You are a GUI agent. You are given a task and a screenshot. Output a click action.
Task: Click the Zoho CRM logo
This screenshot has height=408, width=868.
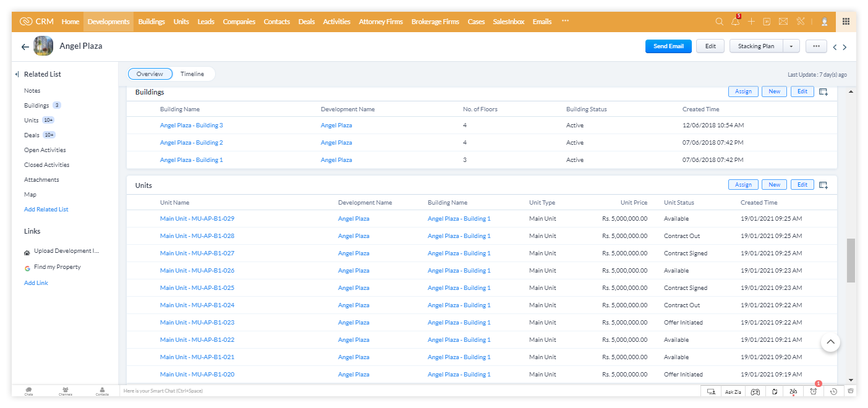[36, 22]
